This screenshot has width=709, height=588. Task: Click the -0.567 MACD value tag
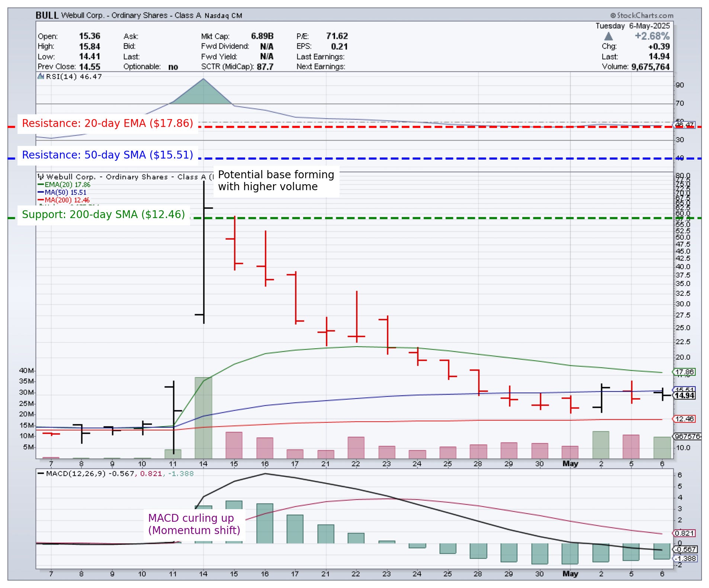point(686,550)
